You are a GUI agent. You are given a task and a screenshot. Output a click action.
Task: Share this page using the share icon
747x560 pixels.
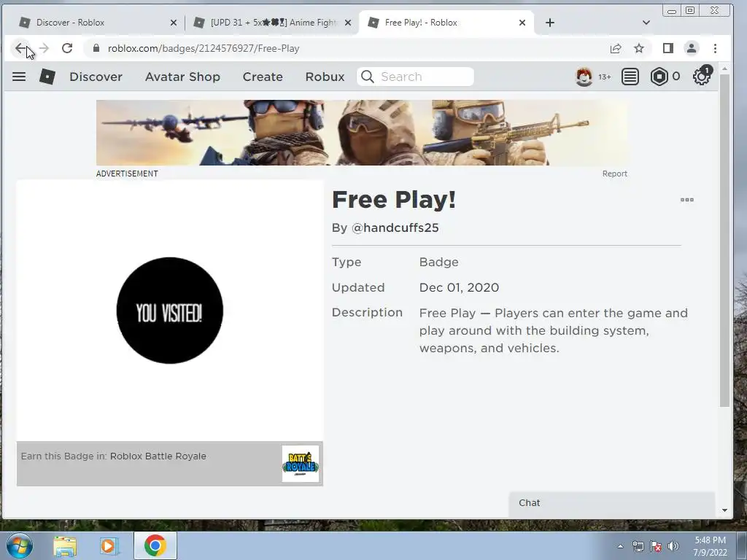click(616, 48)
